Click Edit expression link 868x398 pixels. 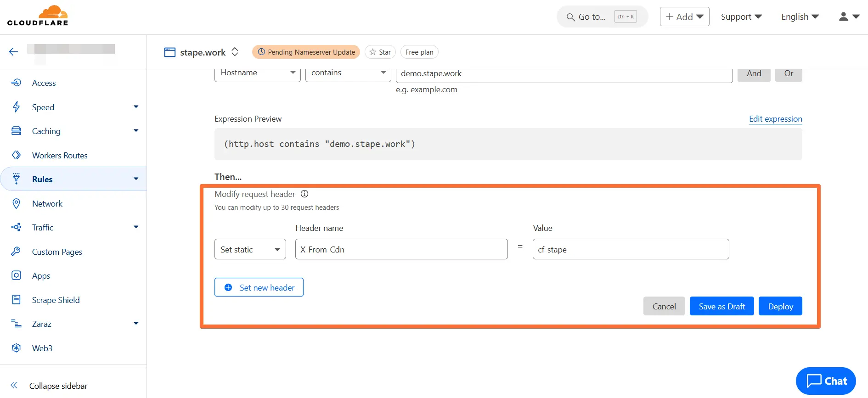click(775, 119)
